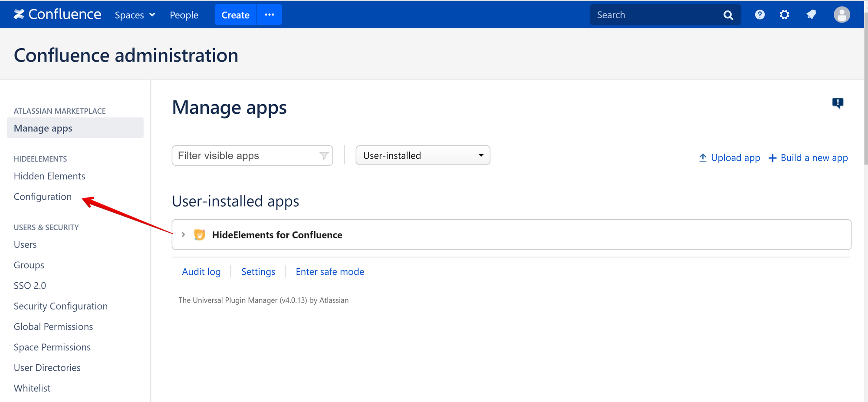Click the Confluence logo in header

57,14
